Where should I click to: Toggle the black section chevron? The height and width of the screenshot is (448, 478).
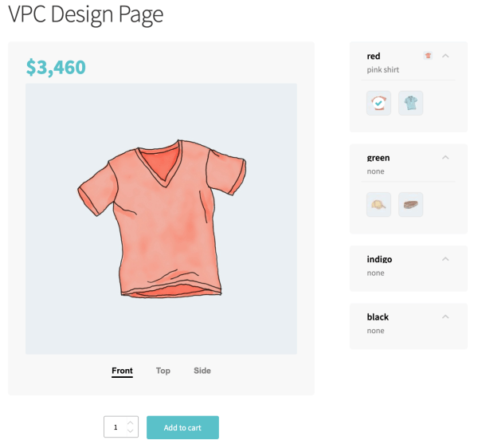(445, 317)
